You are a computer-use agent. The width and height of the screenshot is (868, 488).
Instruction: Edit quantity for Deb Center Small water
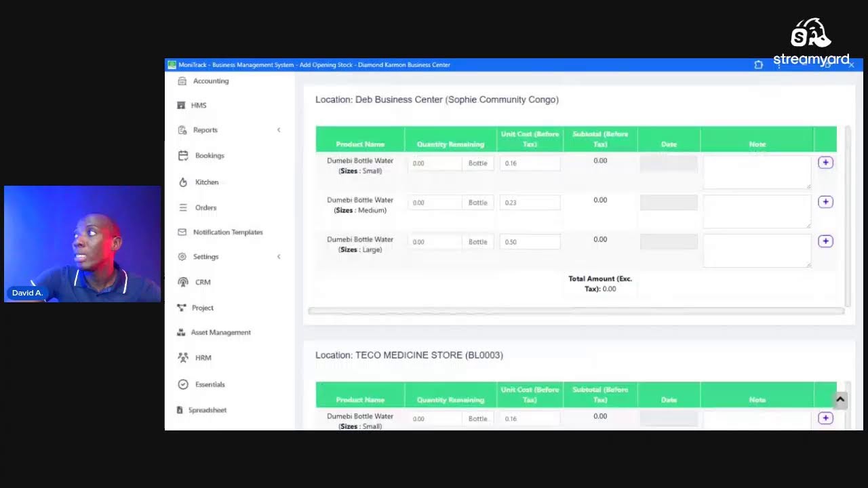click(435, 163)
